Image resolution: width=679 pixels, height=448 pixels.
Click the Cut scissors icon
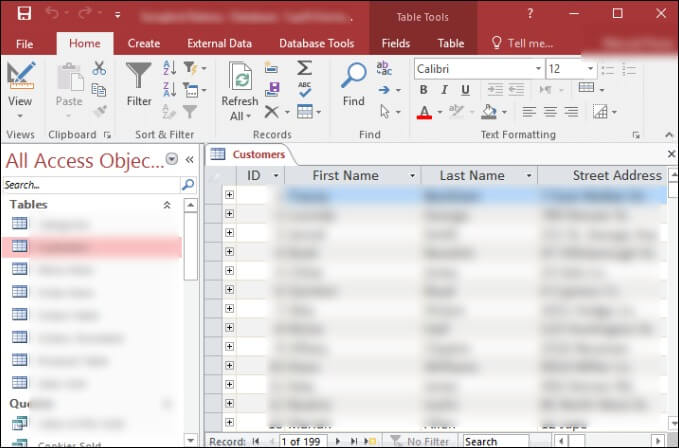[99, 68]
